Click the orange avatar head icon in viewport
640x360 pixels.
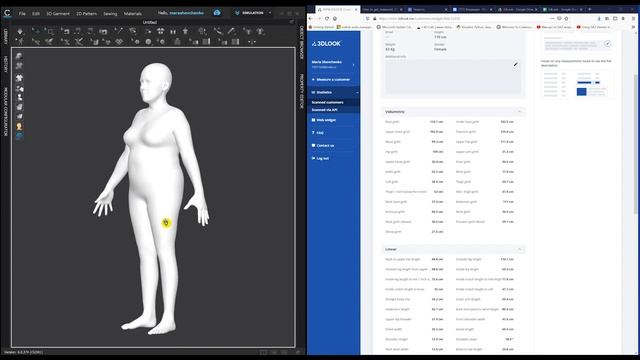coord(19,127)
